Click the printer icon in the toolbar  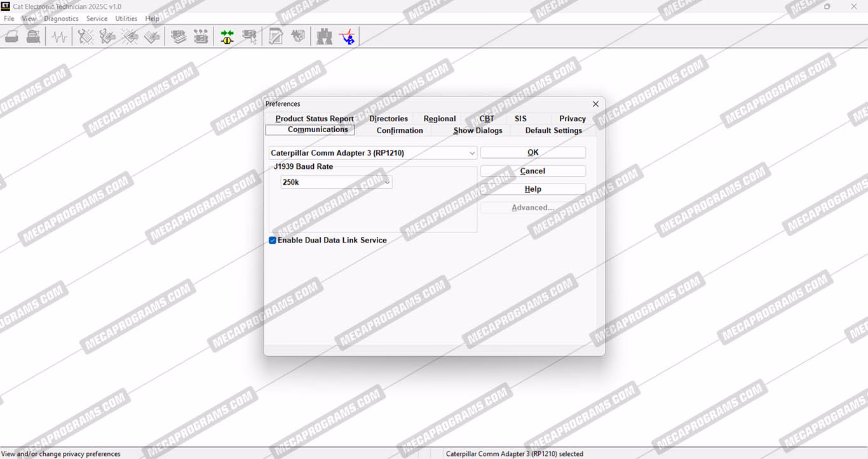point(11,37)
